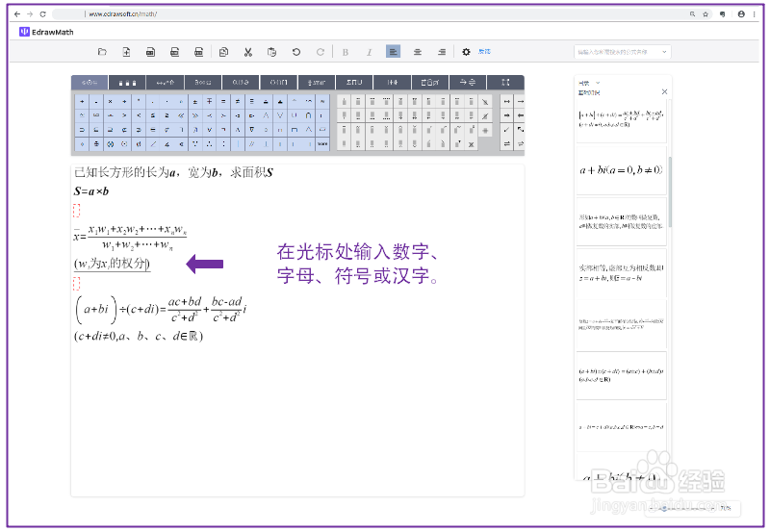This screenshot has width=770, height=532.
Task: Insert the equilibrium arrows ⇌ symbol
Action: pos(507,143)
